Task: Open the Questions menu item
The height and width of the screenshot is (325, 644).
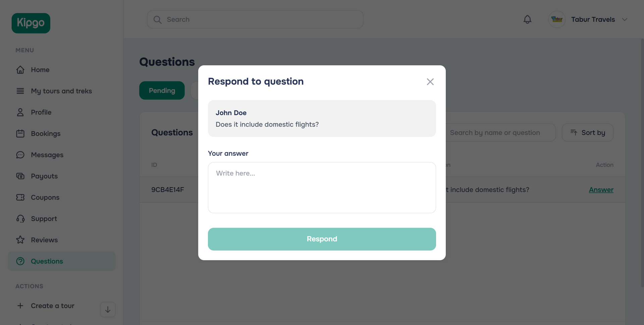Action: [x=47, y=261]
